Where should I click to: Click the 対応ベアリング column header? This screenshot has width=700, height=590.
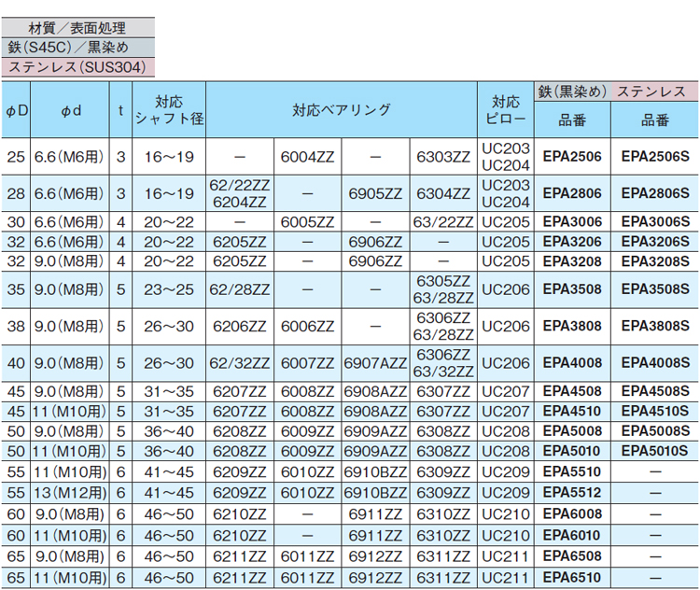[341, 110]
